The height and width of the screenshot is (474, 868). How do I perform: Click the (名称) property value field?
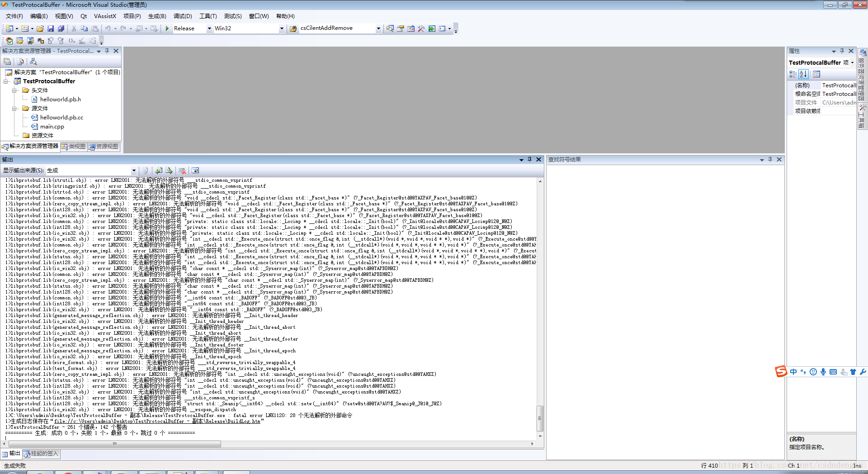[x=839, y=85]
